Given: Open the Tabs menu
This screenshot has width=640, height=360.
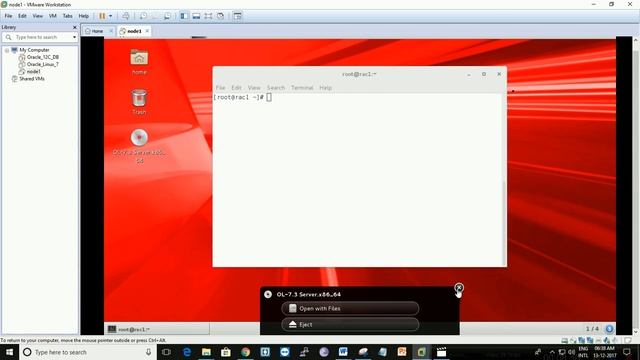Looking at the screenshot, I should [67, 16].
